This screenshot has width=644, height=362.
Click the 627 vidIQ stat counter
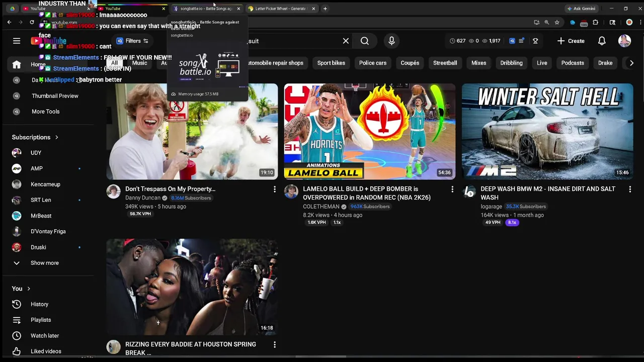[x=457, y=41]
